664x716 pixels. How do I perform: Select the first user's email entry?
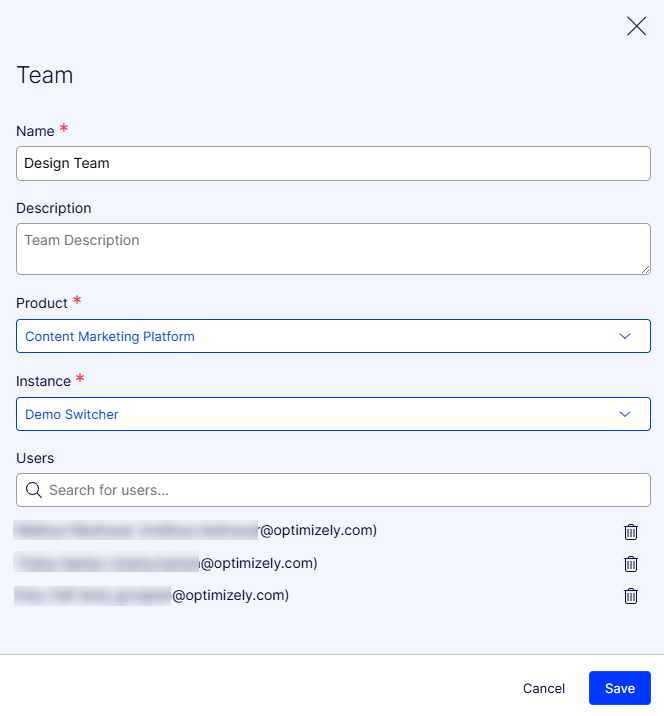pyautogui.click(x=196, y=531)
